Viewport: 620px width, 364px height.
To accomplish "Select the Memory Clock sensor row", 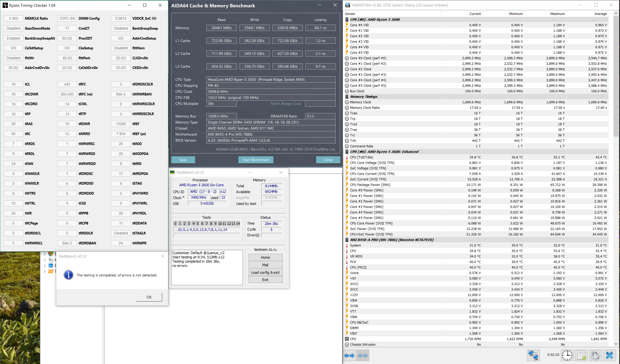I will tap(361, 102).
